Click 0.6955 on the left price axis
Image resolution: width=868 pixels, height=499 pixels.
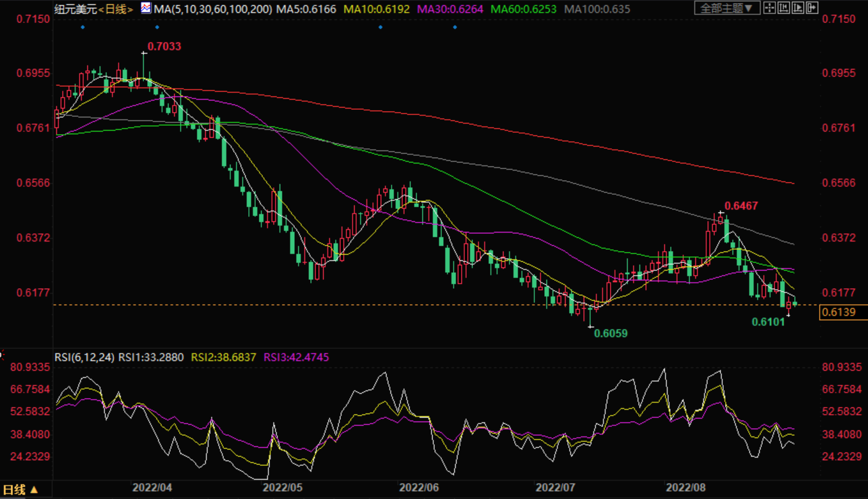(x=34, y=73)
